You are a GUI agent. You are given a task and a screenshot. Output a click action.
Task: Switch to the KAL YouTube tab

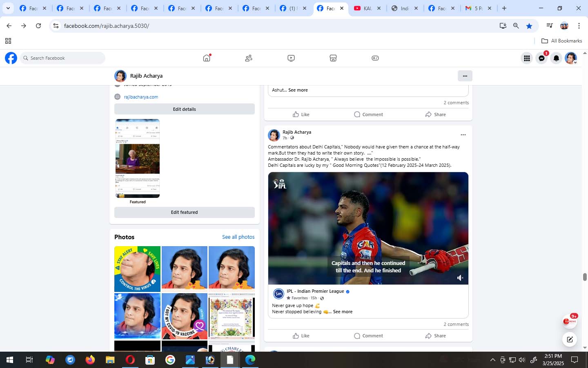(x=367, y=8)
